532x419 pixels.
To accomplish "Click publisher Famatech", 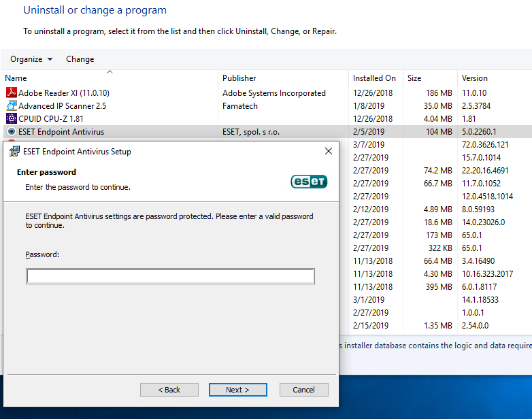I will [240, 106].
